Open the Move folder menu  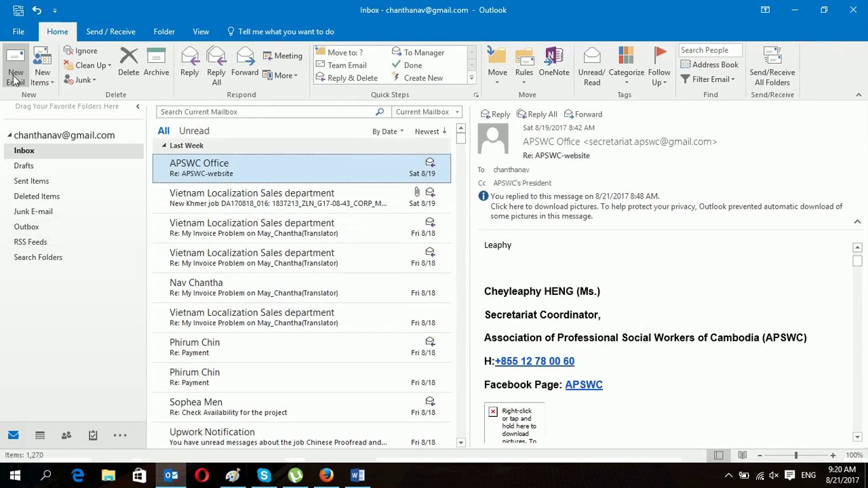pyautogui.click(x=497, y=66)
